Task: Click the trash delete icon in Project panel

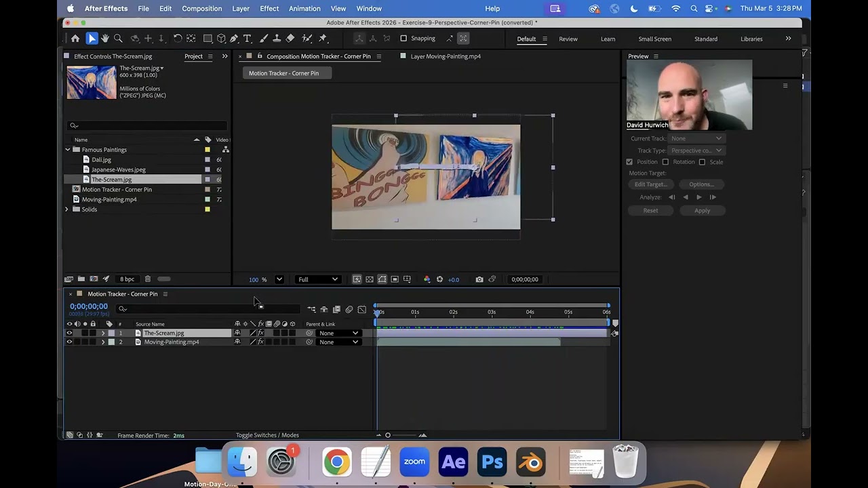Action: pos(148,279)
